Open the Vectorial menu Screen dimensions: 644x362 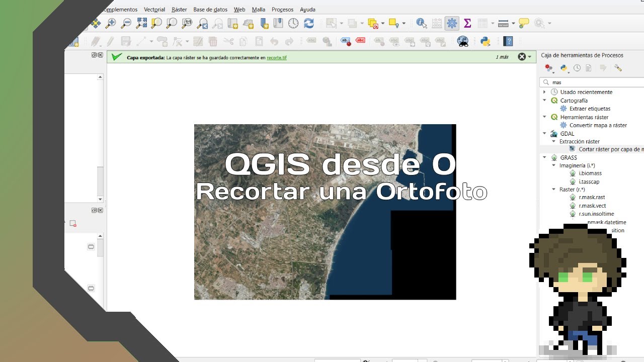pos(154,10)
